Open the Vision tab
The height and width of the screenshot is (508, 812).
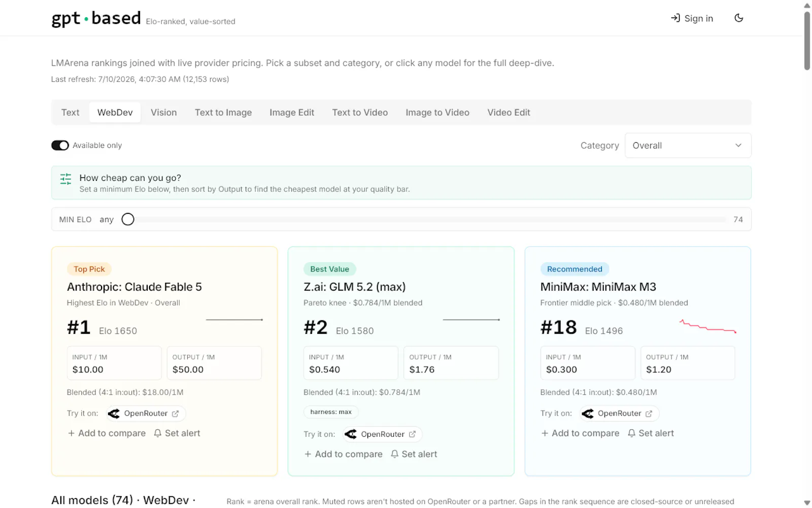pos(164,112)
